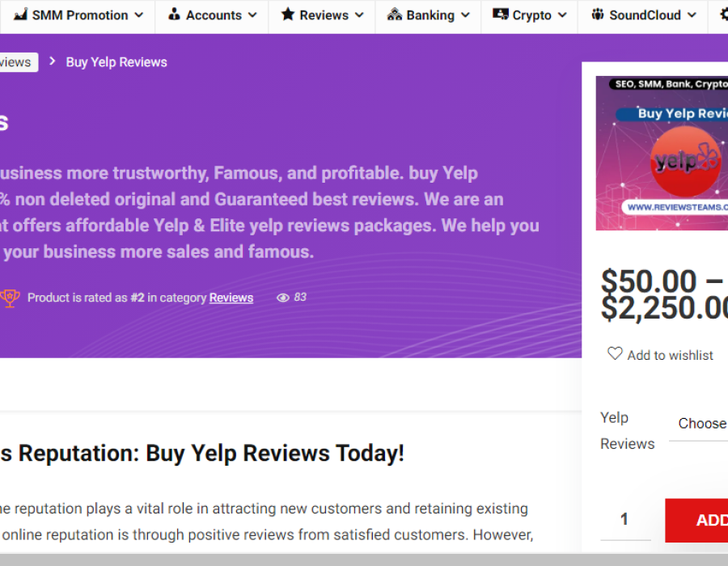This screenshot has height=566, width=728.
Task: Click the SMM Promotion chart icon
Action: coord(20,15)
